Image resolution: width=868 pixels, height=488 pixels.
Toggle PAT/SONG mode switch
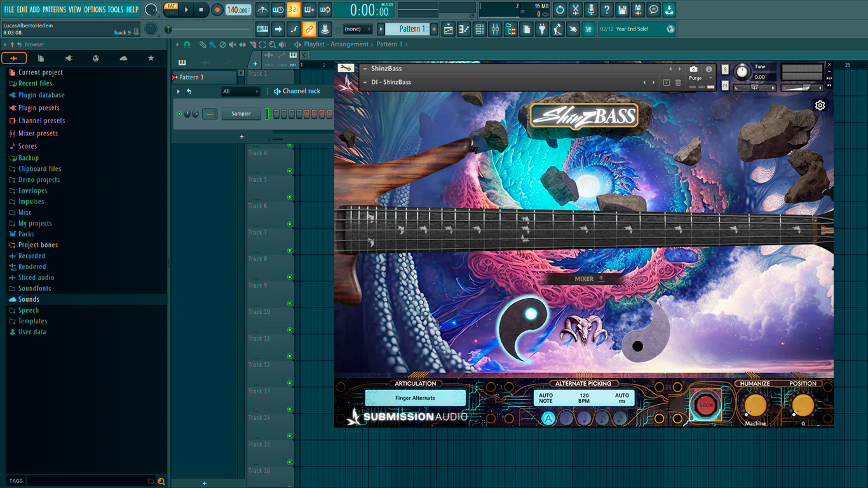(171, 10)
